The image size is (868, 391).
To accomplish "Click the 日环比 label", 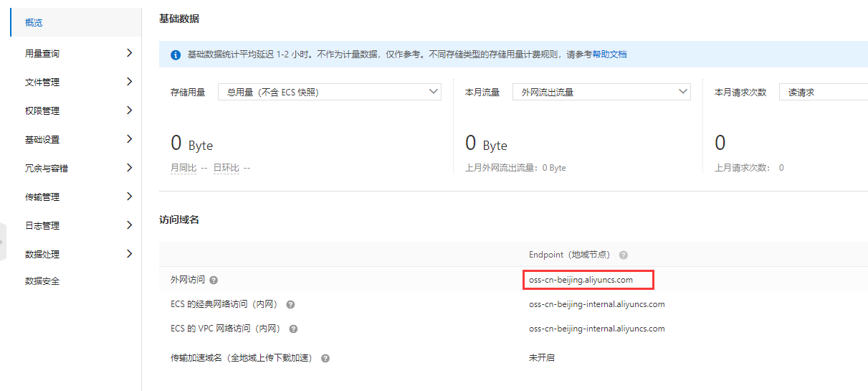I will [226, 168].
